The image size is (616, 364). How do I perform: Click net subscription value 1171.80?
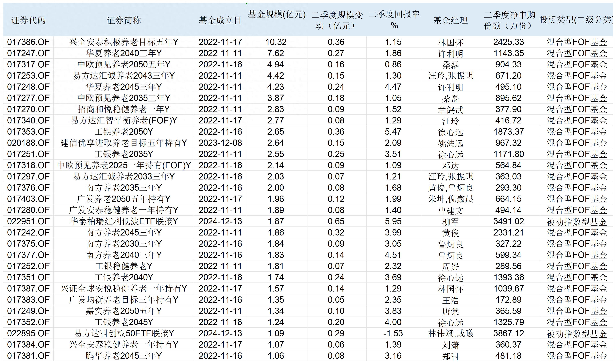509,154
